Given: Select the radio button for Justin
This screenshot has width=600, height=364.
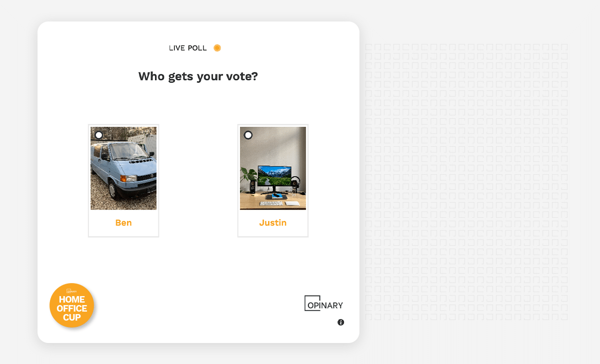Looking at the screenshot, I should click(248, 135).
